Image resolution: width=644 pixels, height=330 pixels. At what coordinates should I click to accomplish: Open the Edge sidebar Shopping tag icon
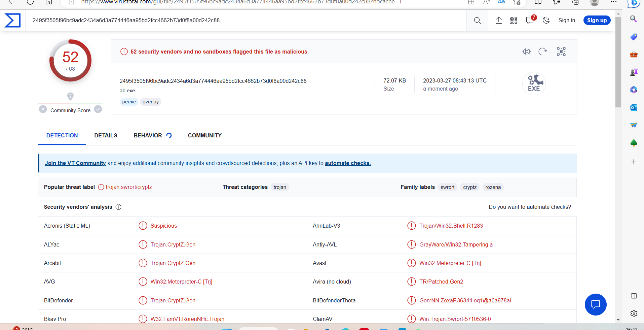click(634, 37)
